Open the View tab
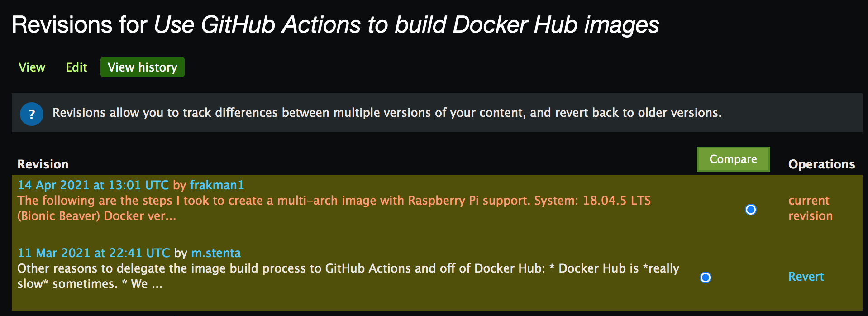 32,67
